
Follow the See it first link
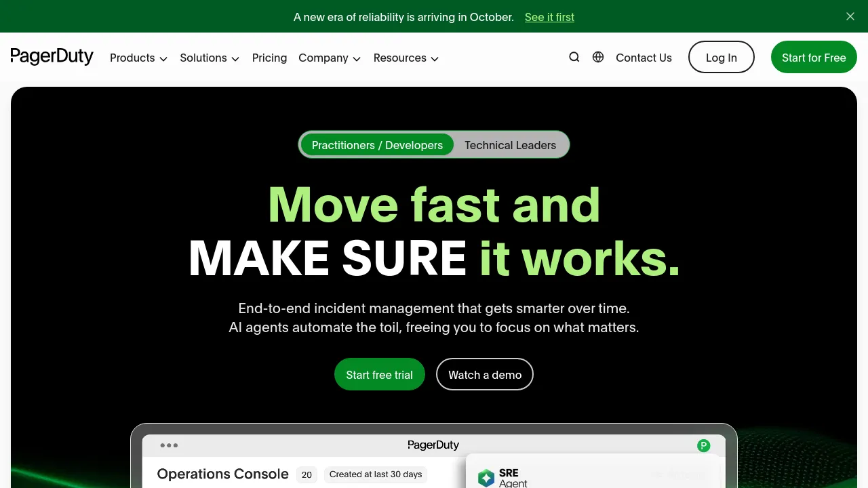pyautogui.click(x=549, y=17)
